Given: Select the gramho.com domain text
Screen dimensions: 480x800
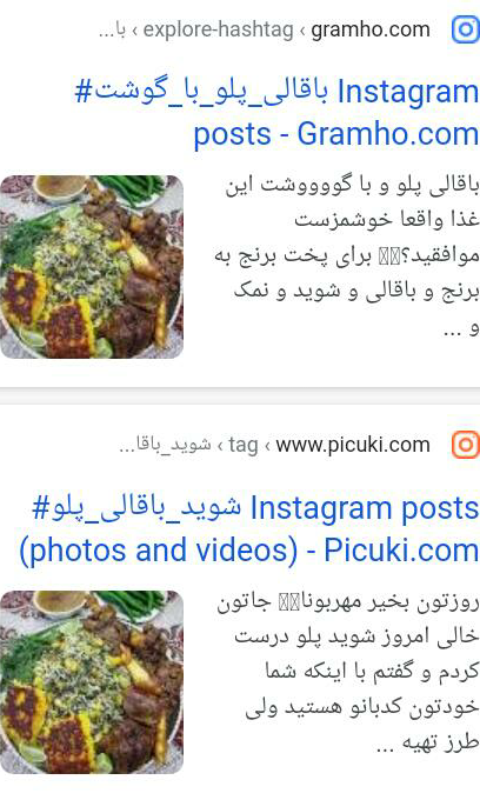Looking at the screenshot, I should pos(370,30).
